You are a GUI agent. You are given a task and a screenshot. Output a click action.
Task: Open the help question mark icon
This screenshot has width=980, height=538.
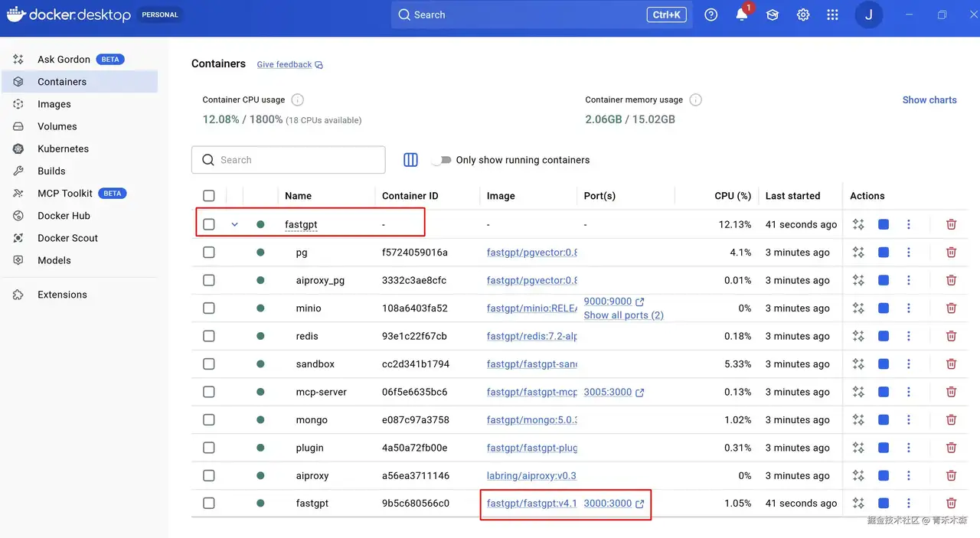click(711, 15)
